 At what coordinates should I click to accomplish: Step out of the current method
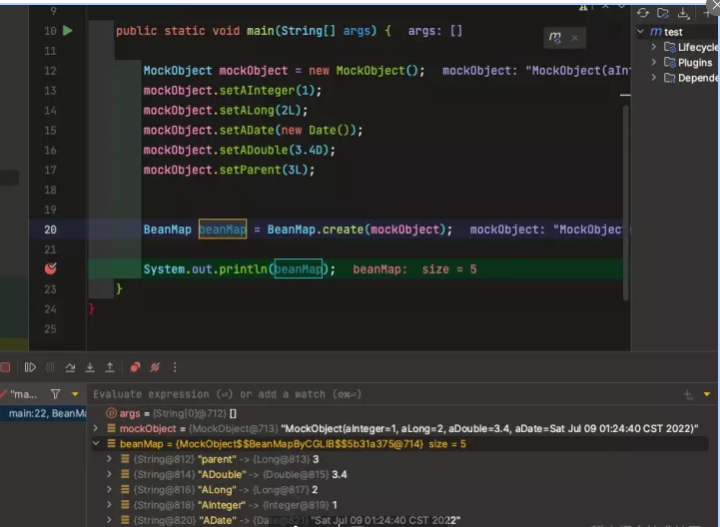(x=110, y=367)
